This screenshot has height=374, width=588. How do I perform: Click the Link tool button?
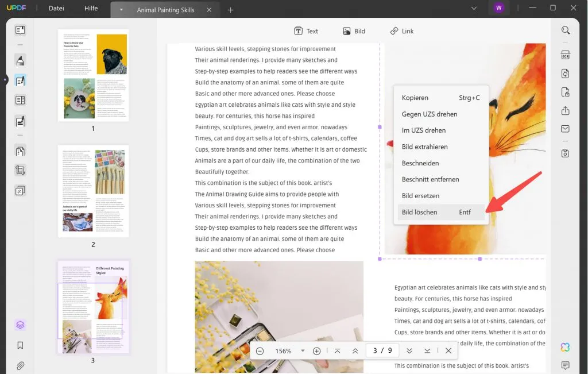click(401, 31)
